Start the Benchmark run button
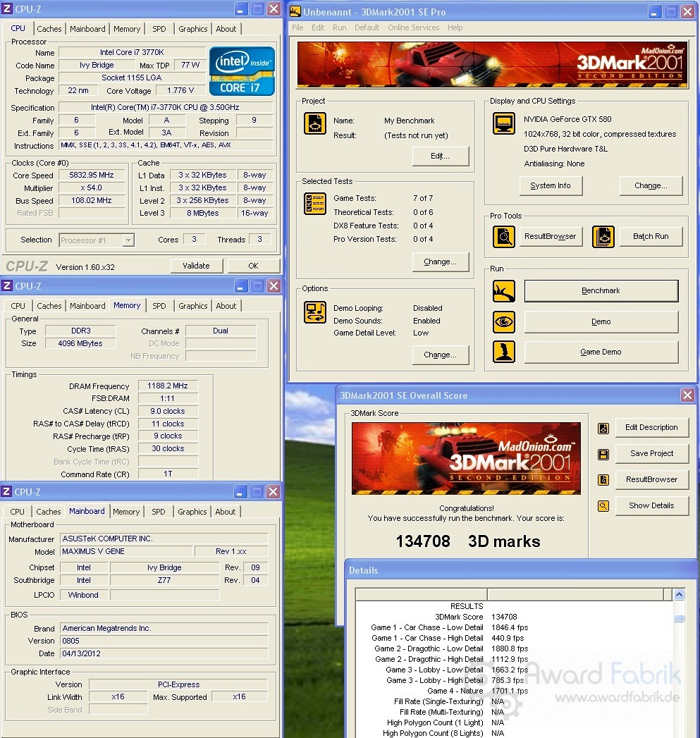 coord(601,291)
